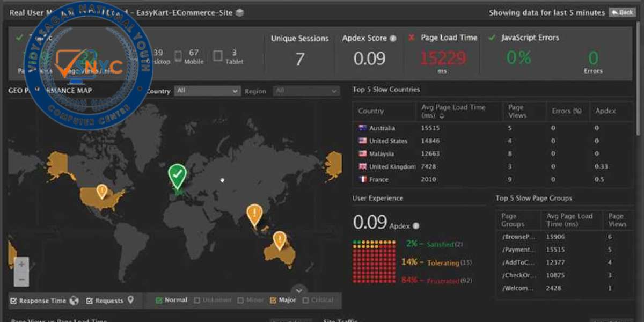Click the info icon beside Apdex Score
644x322 pixels.
(x=393, y=38)
